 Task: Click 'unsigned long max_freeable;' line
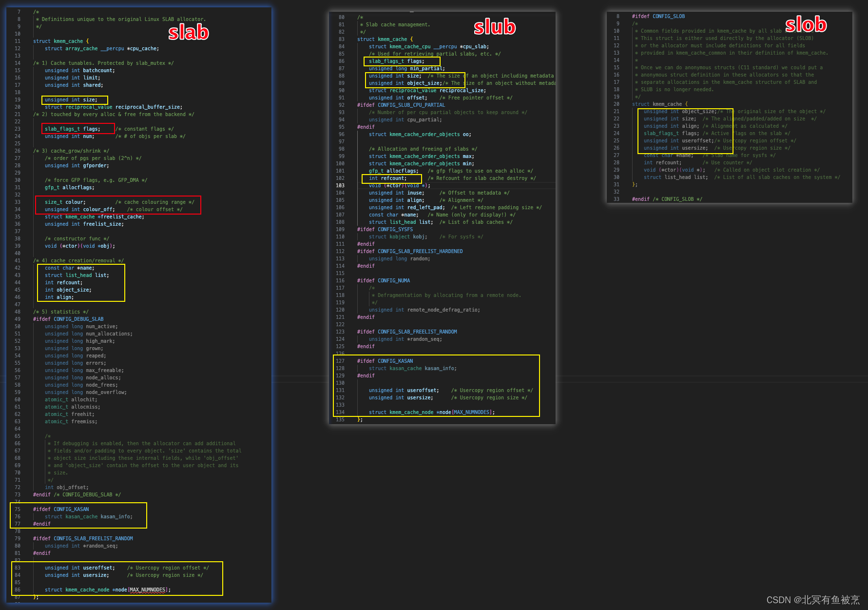[84, 370]
